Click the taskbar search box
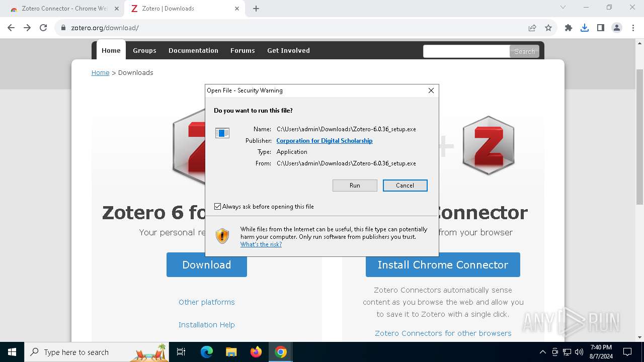644x362 pixels. (x=97, y=352)
